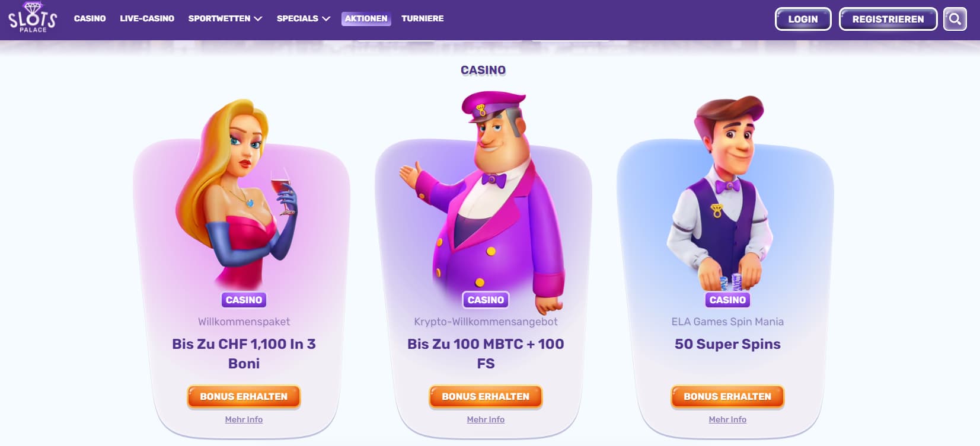Screen dimensions: 980x446
Task: Click Bonus Erhalten for Krypto offer
Action: [x=486, y=397]
